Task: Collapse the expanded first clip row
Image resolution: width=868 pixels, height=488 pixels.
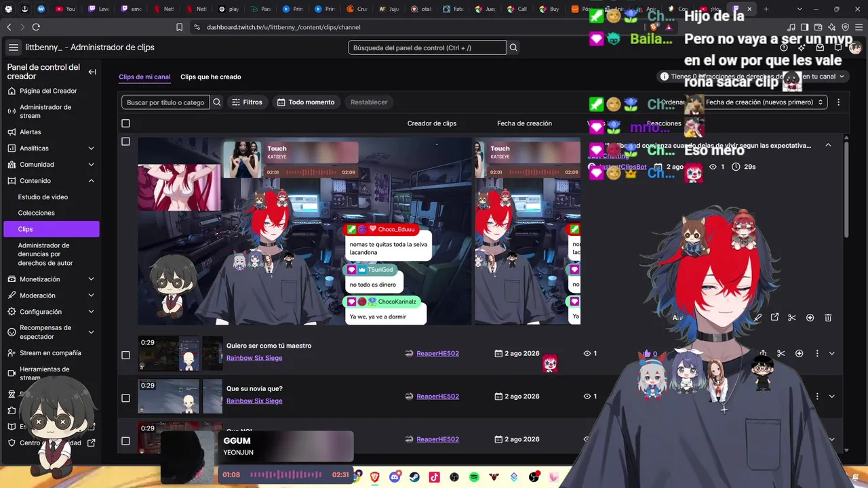Action: pos(828,145)
